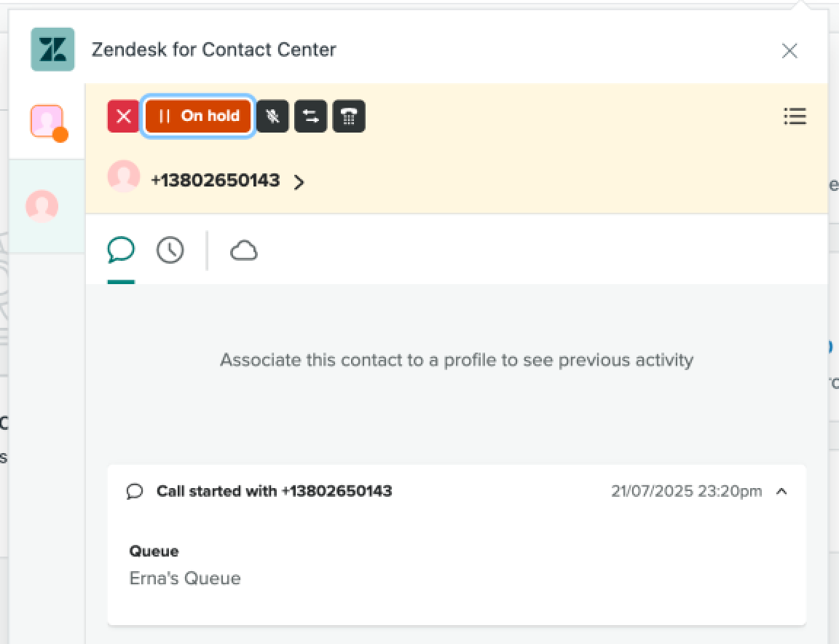This screenshot has height=644, width=839.
Task: Close the Zendesk Contact Center panel
Action: 789,51
